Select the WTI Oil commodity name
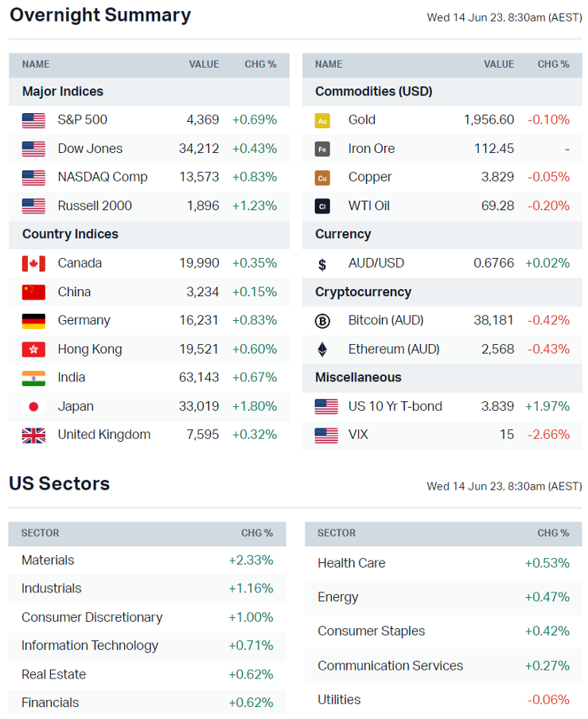This screenshot has width=588, height=719. (368, 205)
